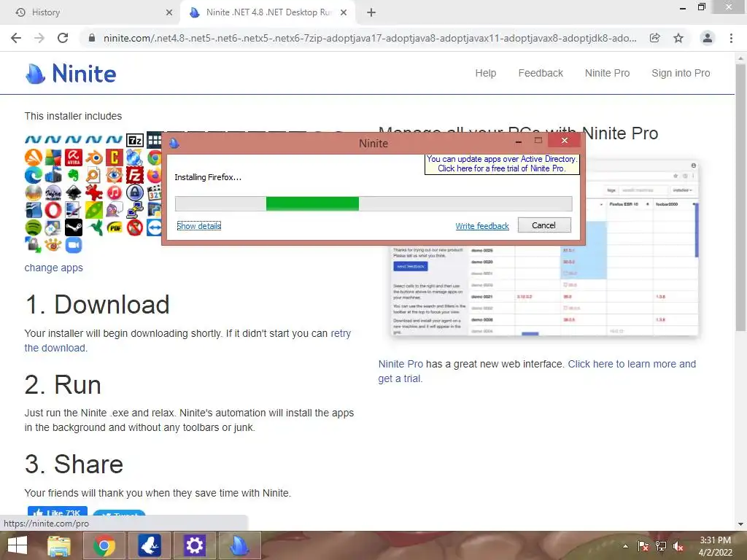Click the black Inkscape icon
Screen dimensions: 747x560
pyautogui.click(x=74, y=192)
